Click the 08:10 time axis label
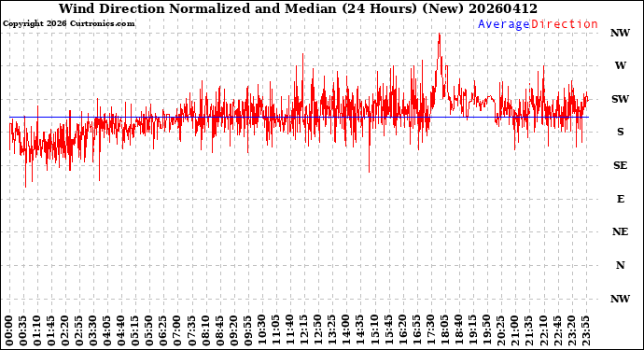The width and height of the screenshot is (644, 350). (205, 330)
